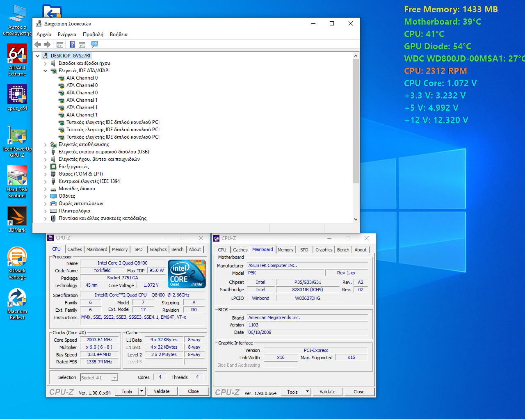Click the BIOS date 06/18/2008 value
Image resolution: width=525 pixels, height=420 pixels.
308,332
